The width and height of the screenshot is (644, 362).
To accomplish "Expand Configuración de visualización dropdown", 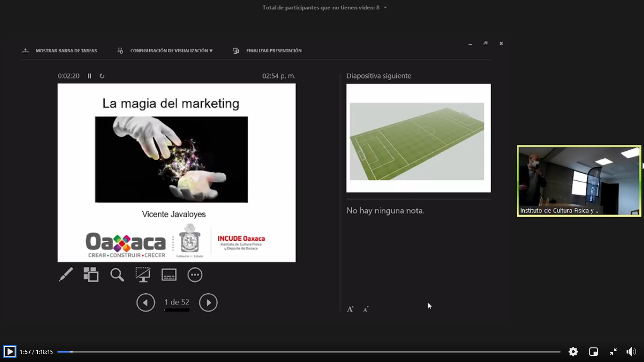I will click(x=171, y=50).
